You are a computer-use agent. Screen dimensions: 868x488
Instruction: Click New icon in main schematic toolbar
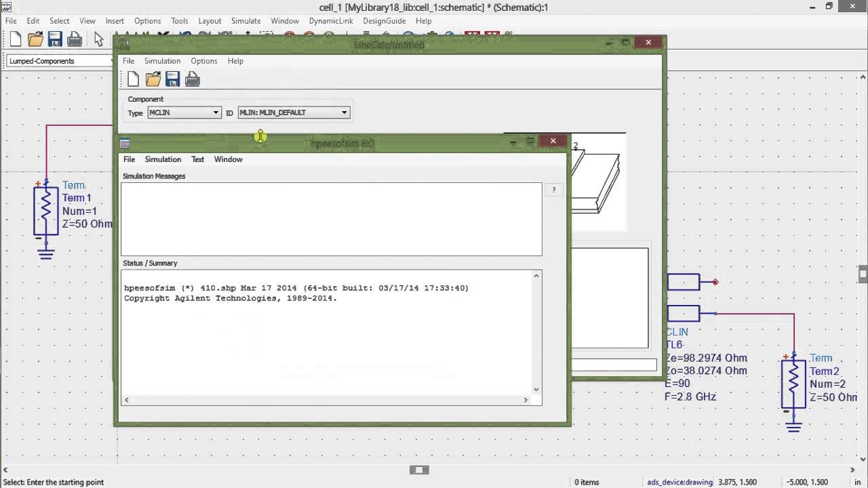click(16, 39)
